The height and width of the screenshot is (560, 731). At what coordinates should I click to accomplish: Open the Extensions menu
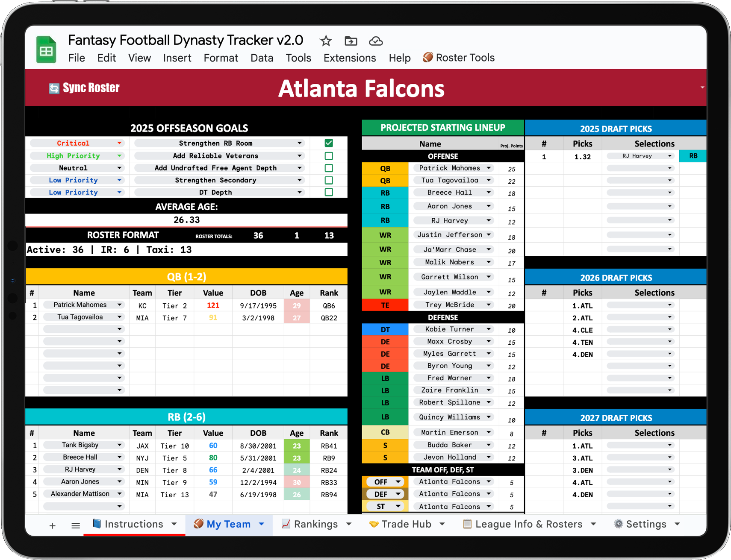[349, 58]
